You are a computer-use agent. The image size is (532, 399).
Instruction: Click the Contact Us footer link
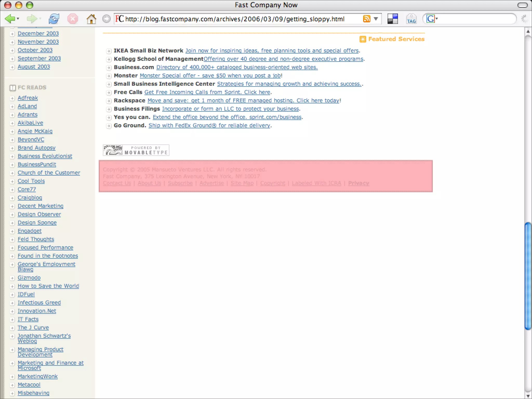coord(117,183)
